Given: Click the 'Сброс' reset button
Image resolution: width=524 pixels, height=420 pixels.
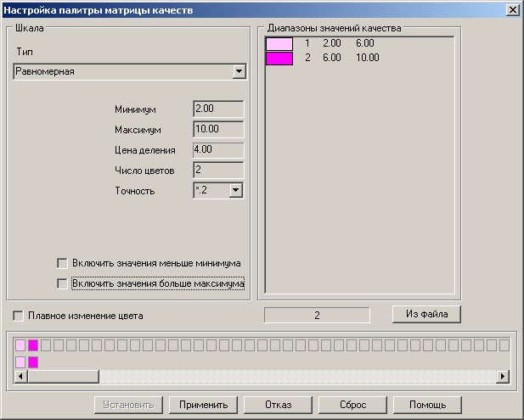Looking at the screenshot, I should (352, 405).
